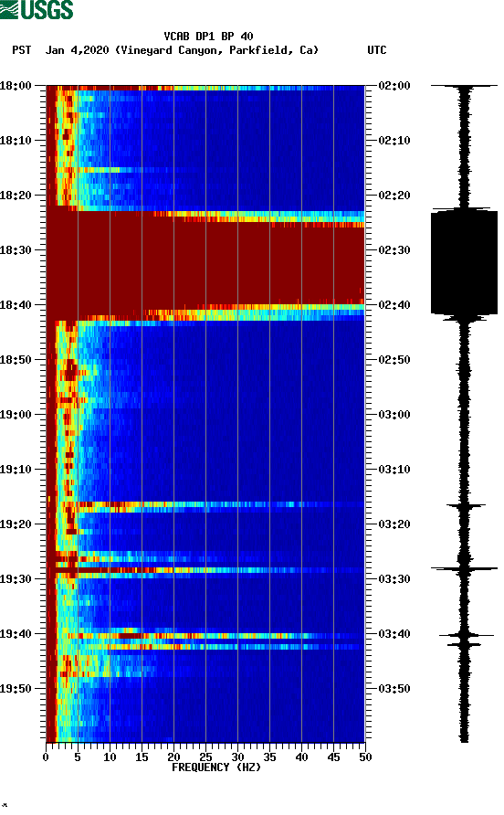Click the 'FREQUENCY (HZ)' axis label

click(x=216, y=767)
